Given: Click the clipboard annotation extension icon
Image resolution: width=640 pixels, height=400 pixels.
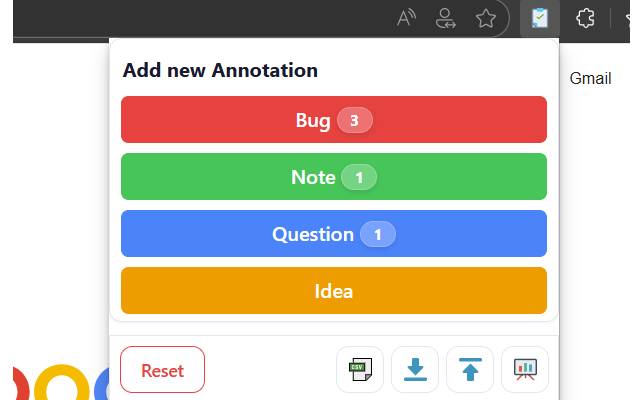Looking at the screenshot, I should pyautogui.click(x=539, y=18).
